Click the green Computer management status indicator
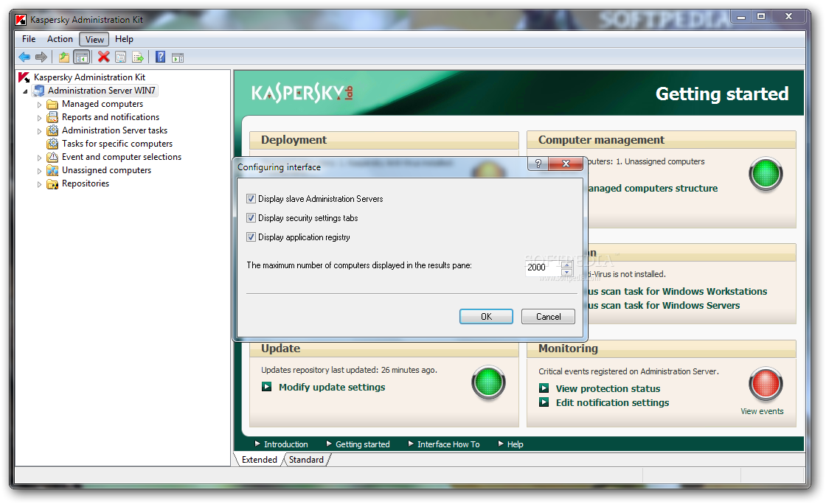The width and height of the screenshot is (826, 504). (766, 174)
